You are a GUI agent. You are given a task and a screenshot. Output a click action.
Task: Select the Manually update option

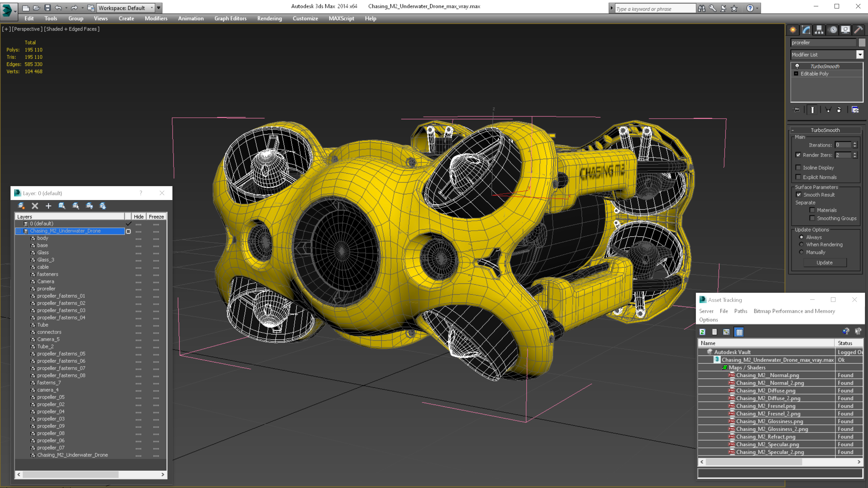coord(802,252)
